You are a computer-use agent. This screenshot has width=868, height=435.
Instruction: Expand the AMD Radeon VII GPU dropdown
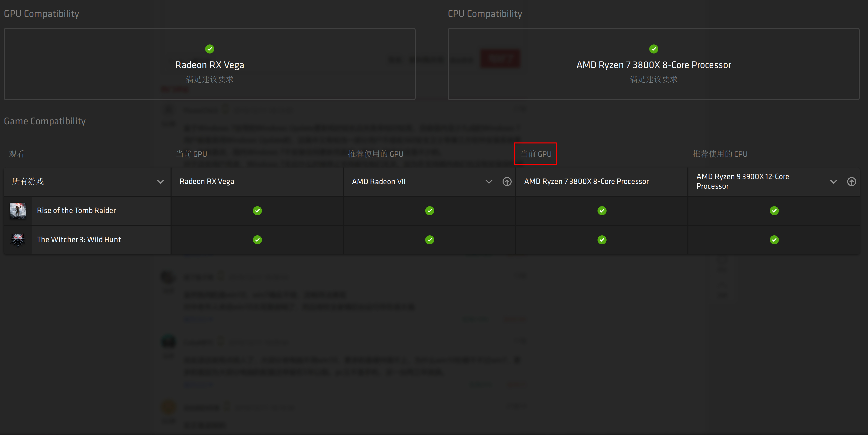[489, 182]
